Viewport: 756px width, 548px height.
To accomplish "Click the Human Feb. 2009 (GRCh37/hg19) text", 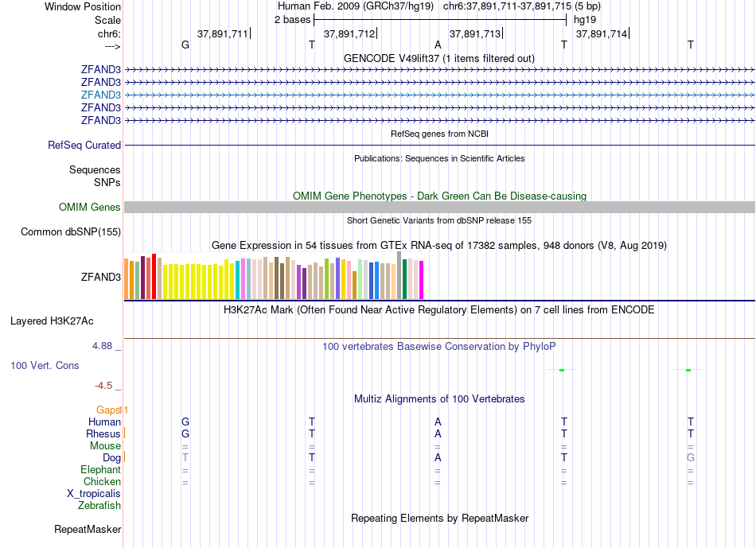I will (356, 6).
